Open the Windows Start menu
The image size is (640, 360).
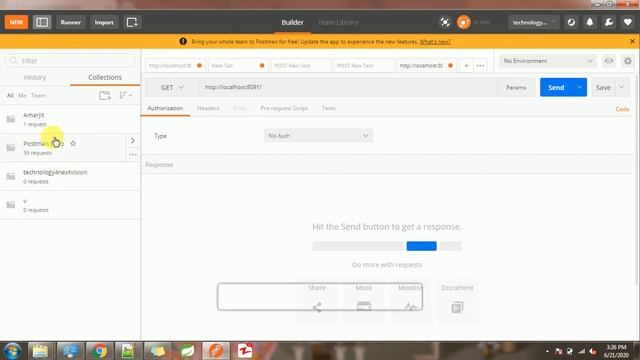click(x=12, y=351)
